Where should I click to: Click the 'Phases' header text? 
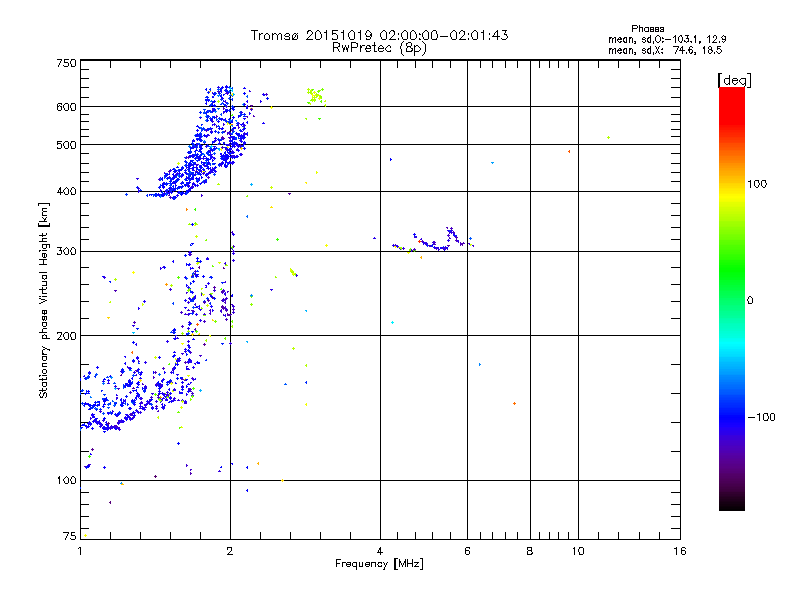tap(647, 29)
